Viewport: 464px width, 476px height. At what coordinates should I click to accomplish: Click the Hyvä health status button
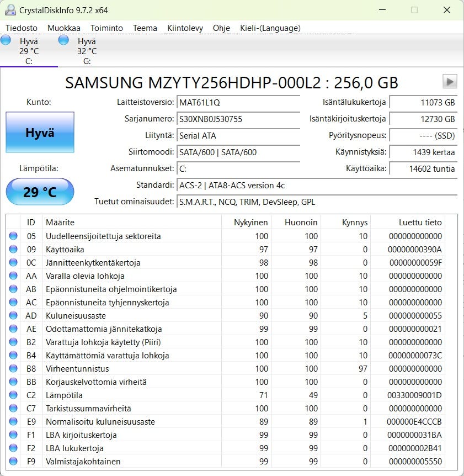click(x=40, y=133)
